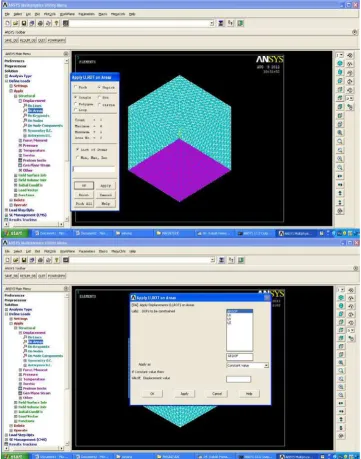Click top rotate icon in upper window side toolbar
The image size is (361, 459).
[350, 55]
